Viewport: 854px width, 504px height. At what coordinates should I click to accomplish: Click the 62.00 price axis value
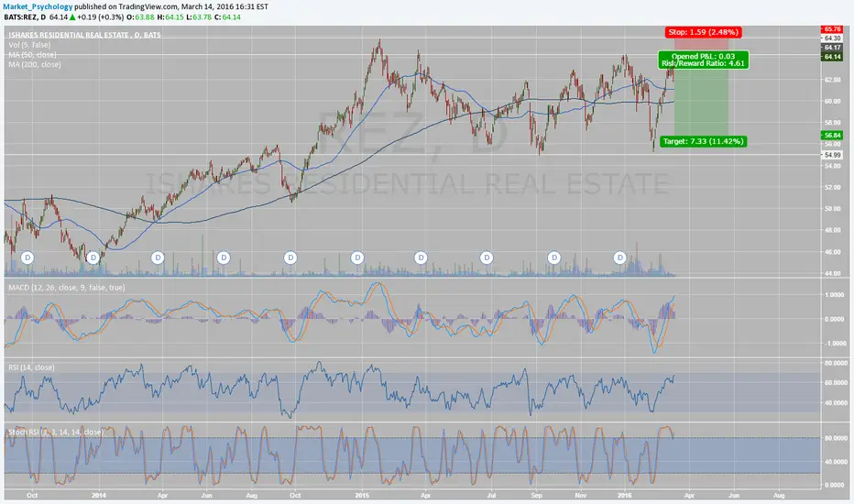click(x=832, y=80)
